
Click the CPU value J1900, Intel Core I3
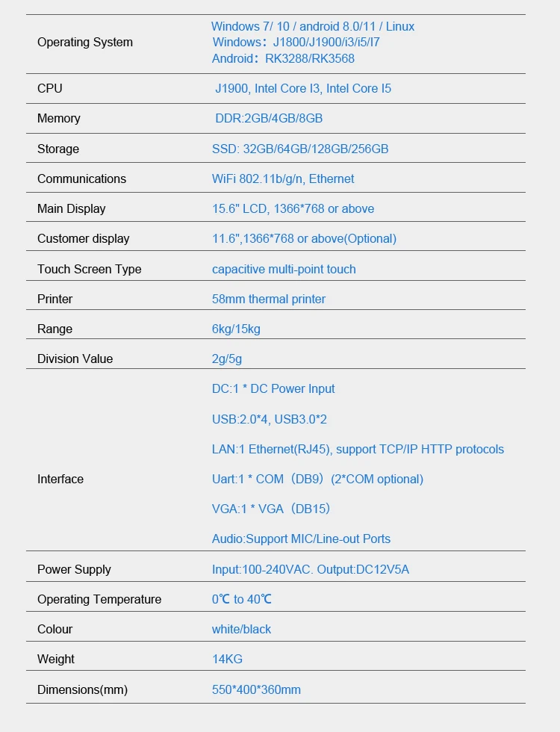pos(302,89)
